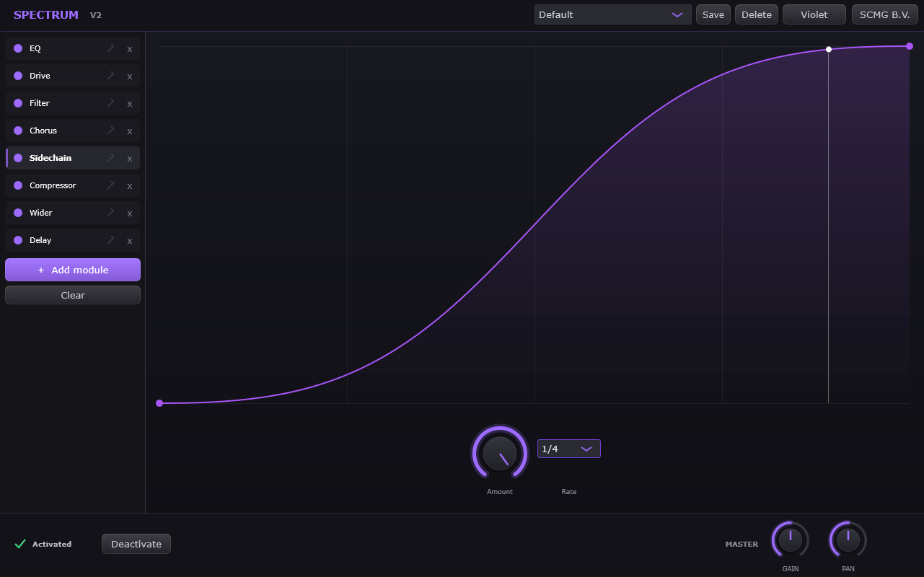The height and width of the screenshot is (577, 924).
Task: Remove the EQ module with its x
Action: (130, 49)
